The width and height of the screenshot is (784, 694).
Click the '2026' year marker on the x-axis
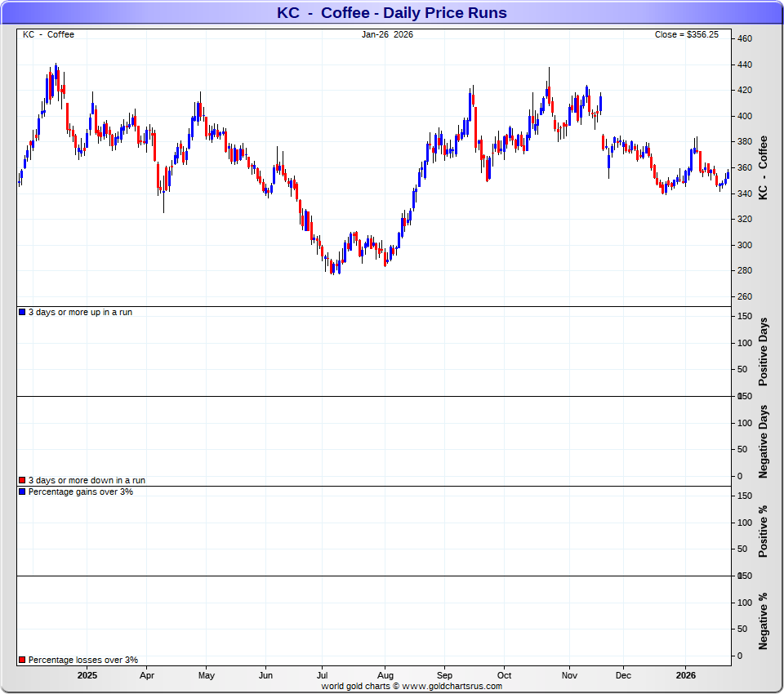(x=685, y=676)
